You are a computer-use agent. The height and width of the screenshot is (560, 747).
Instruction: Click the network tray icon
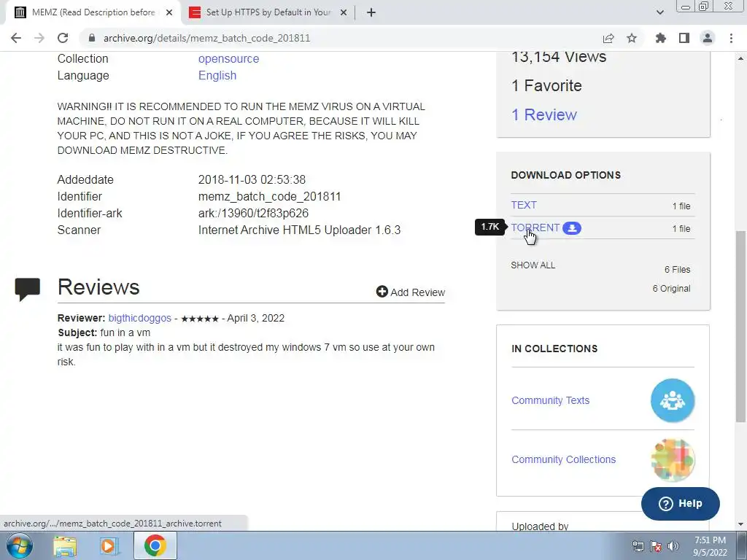pyautogui.click(x=638, y=546)
